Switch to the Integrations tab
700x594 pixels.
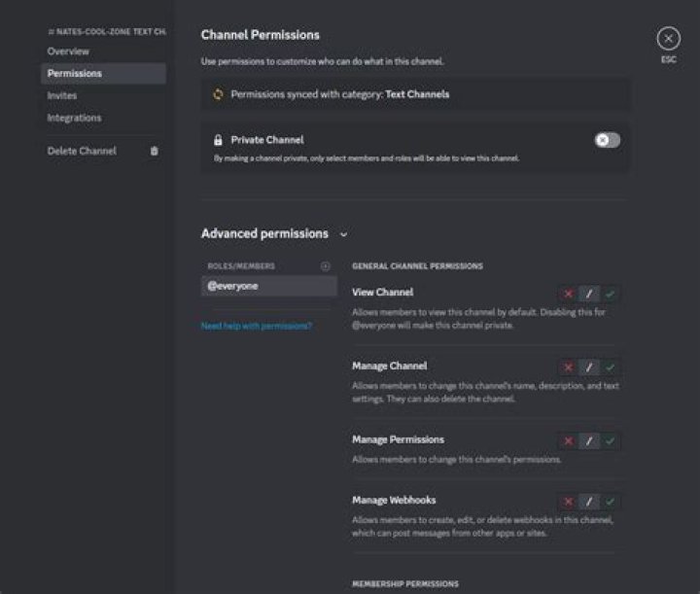click(x=74, y=118)
